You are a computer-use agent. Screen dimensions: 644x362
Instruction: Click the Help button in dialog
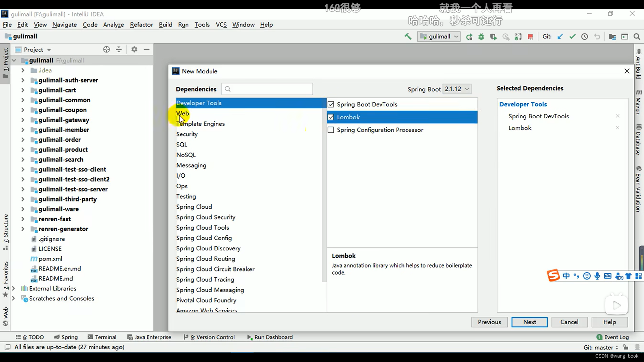(609, 322)
